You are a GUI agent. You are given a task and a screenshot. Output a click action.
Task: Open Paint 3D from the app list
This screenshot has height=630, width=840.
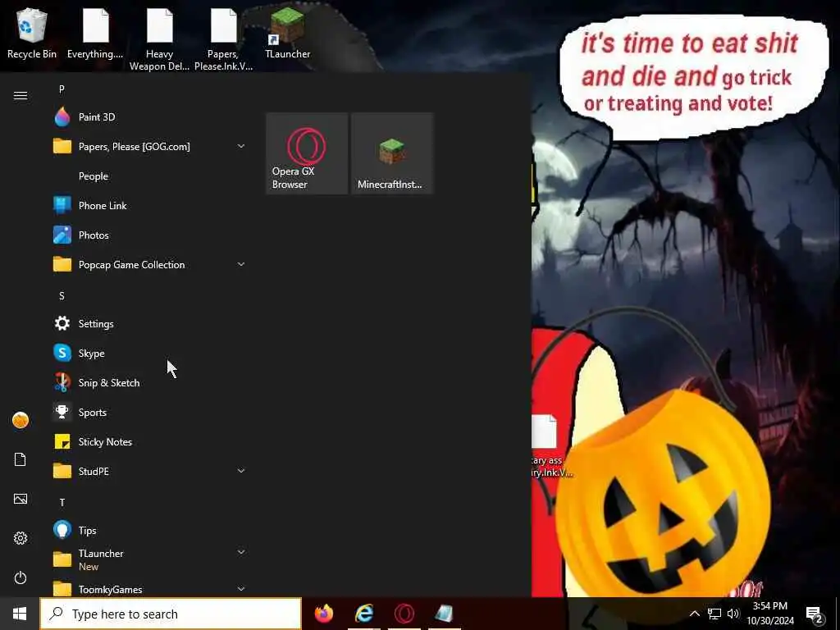149,116
